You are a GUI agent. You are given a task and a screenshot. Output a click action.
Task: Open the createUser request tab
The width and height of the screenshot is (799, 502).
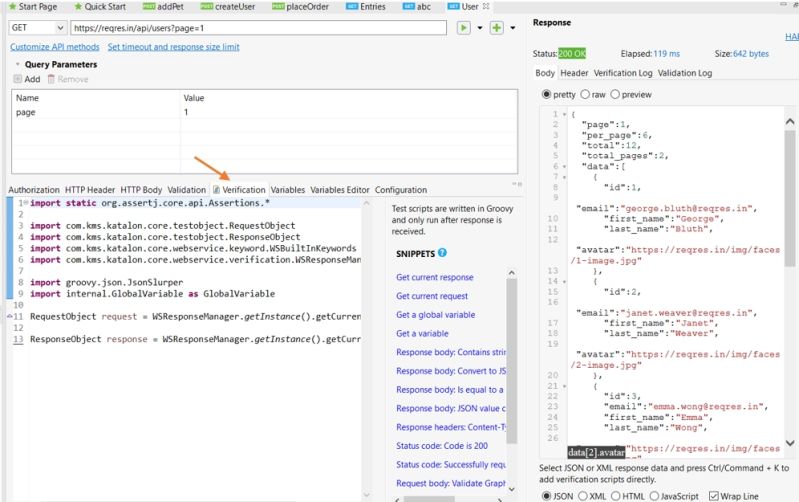click(x=228, y=7)
